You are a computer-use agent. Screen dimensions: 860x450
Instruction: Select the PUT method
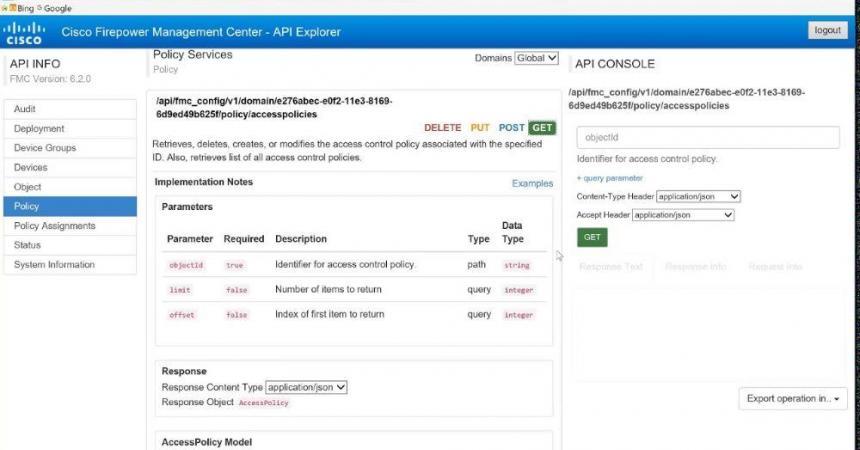[x=479, y=128]
